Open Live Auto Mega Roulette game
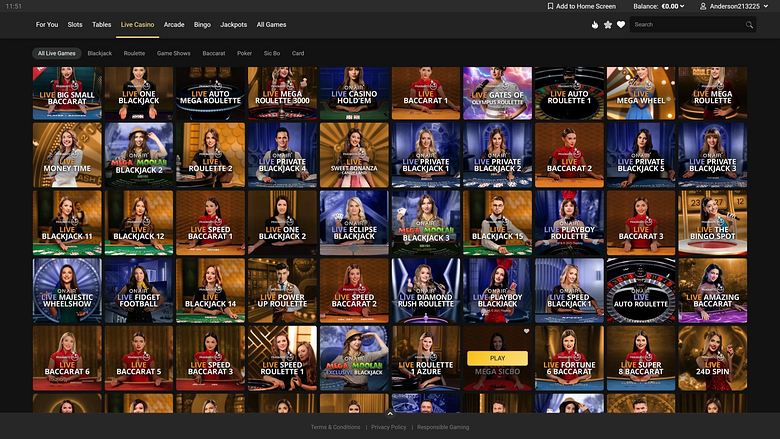780x439 pixels. [210, 93]
